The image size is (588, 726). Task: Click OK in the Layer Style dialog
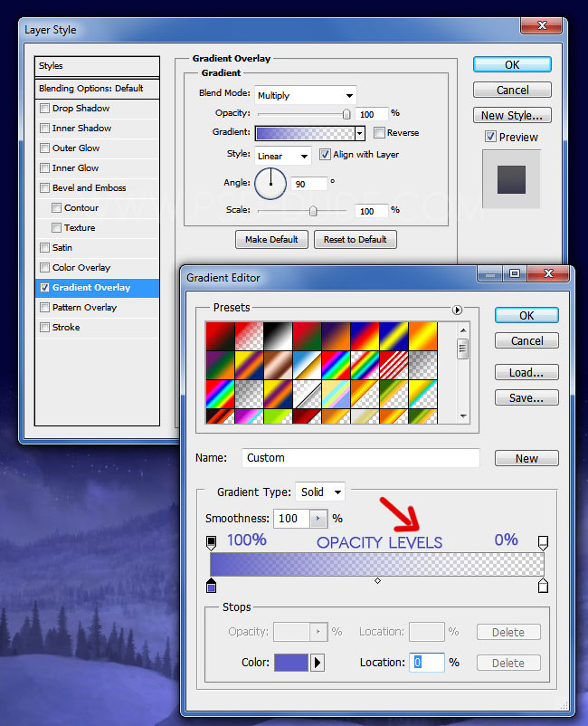pos(512,65)
